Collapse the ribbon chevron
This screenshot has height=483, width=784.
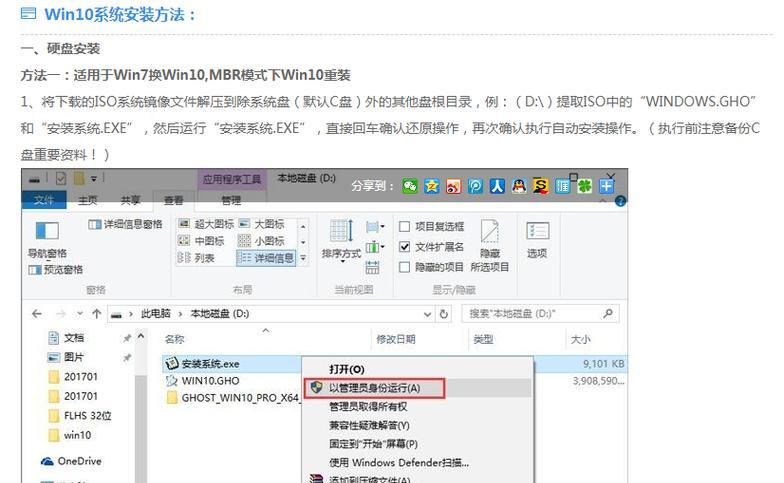click(603, 201)
